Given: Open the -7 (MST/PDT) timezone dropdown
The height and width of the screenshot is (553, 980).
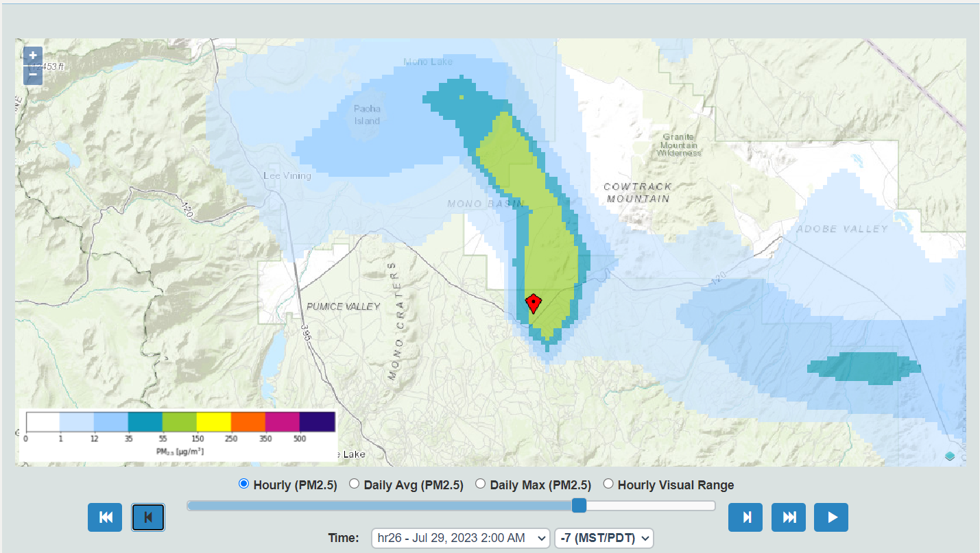Looking at the screenshot, I should click(x=604, y=538).
